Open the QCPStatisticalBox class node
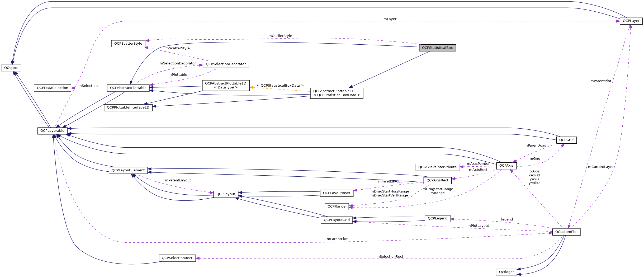This screenshot has height=277, width=644. [x=437, y=48]
